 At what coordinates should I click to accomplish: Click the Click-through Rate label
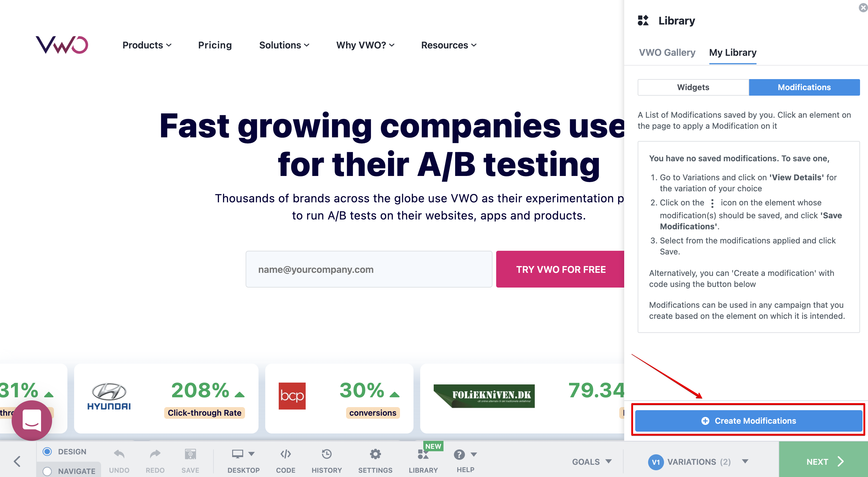point(204,413)
